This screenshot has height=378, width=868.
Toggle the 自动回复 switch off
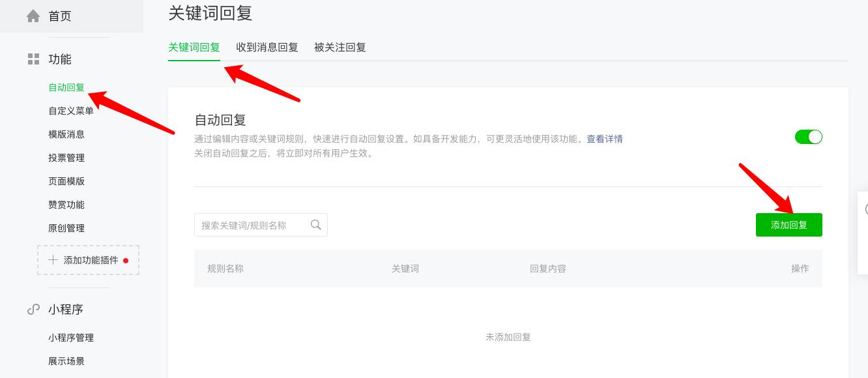coord(808,137)
